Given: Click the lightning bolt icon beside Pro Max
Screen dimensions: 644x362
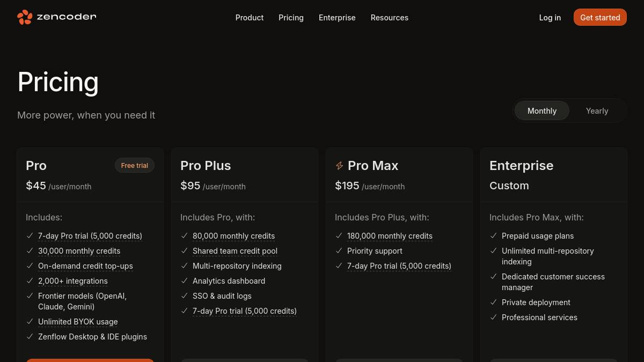Looking at the screenshot, I should (339, 166).
